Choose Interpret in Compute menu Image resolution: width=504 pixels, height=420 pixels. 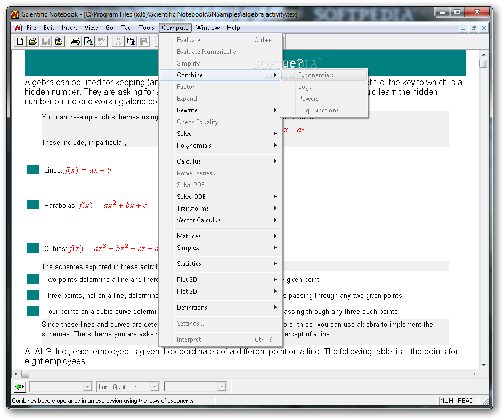[x=221, y=340]
